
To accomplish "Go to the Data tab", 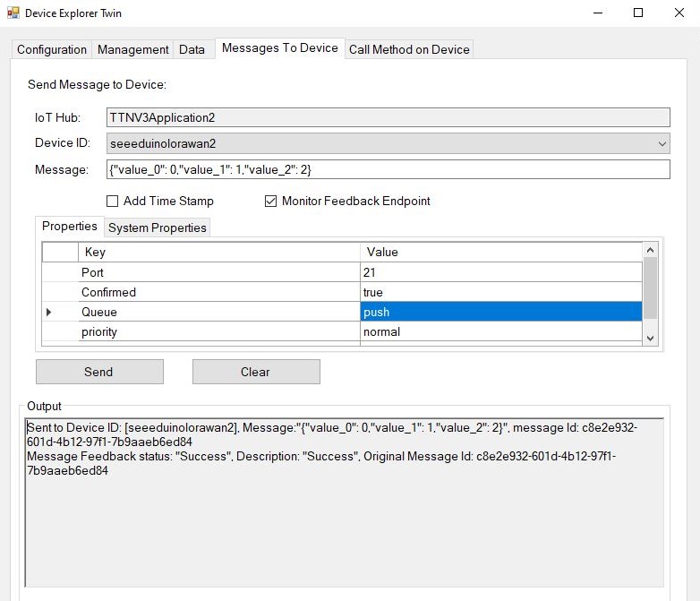I will point(192,50).
